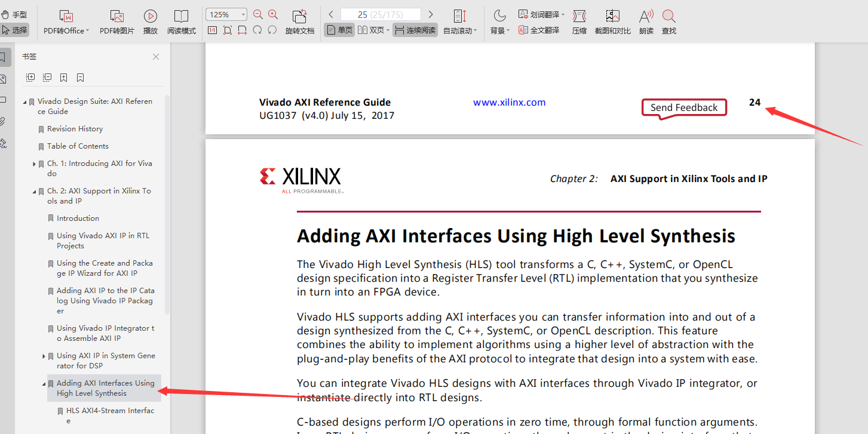Click the www.xilinx.com link
This screenshot has height=434, width=868.
coord(509,102)
